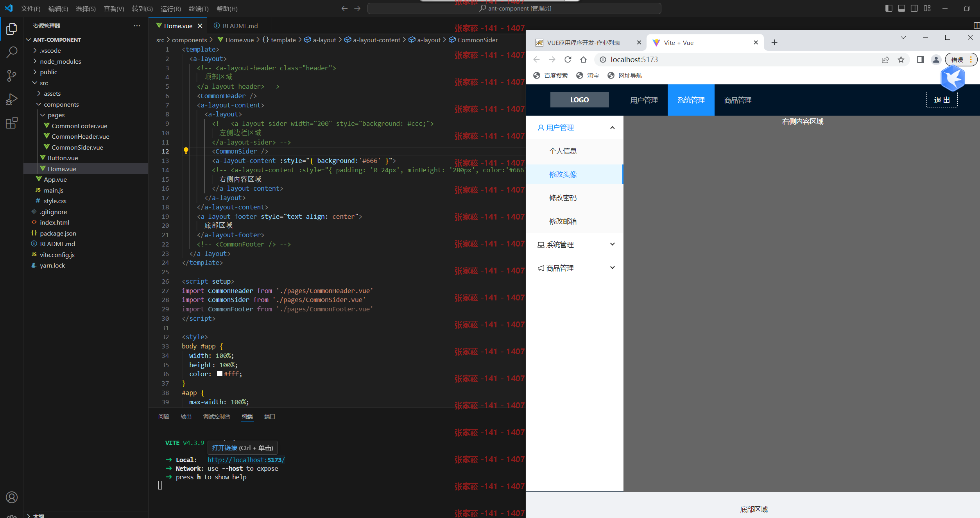Close the Vite + Vue browser tab
This screenshot has height=518, width=980.
pyautogui.click(x=756, y=43)
